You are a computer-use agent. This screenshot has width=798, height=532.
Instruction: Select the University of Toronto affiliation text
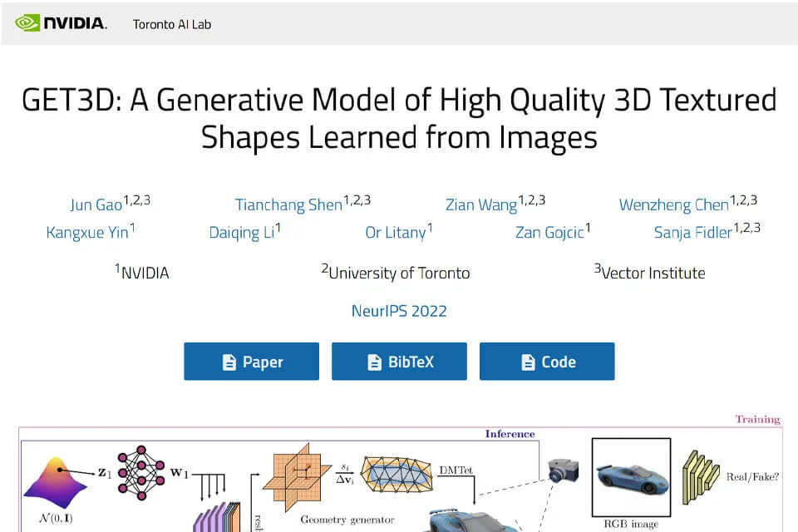396,272
